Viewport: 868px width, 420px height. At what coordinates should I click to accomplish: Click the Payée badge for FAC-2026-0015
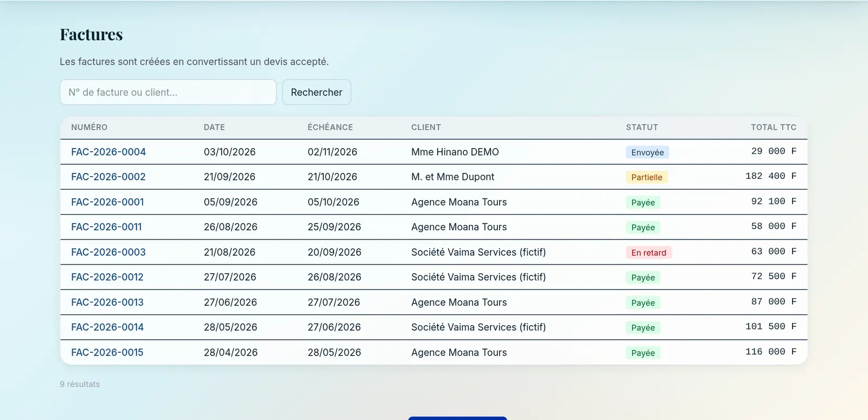pos(643,353)
